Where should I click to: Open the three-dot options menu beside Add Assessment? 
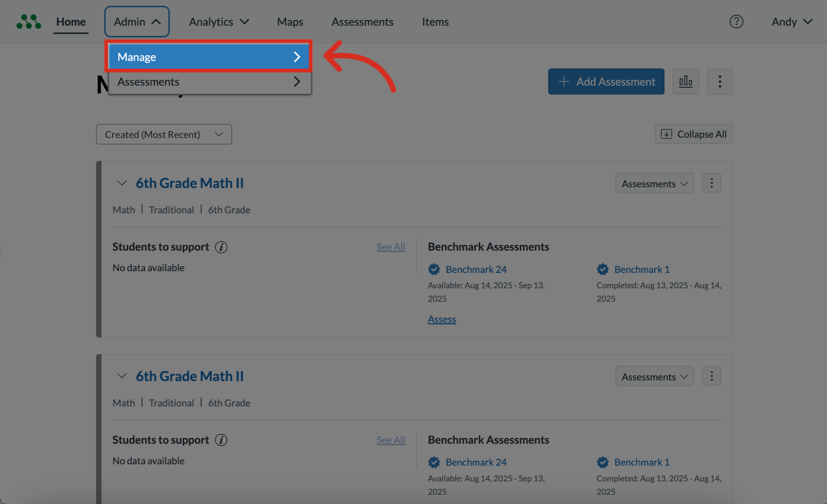pos(719,81)
